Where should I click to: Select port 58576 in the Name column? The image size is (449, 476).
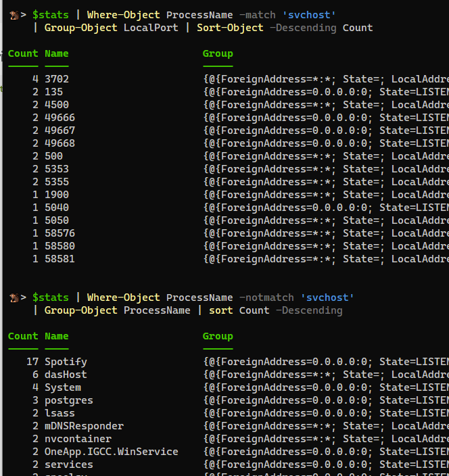[60, 233]
